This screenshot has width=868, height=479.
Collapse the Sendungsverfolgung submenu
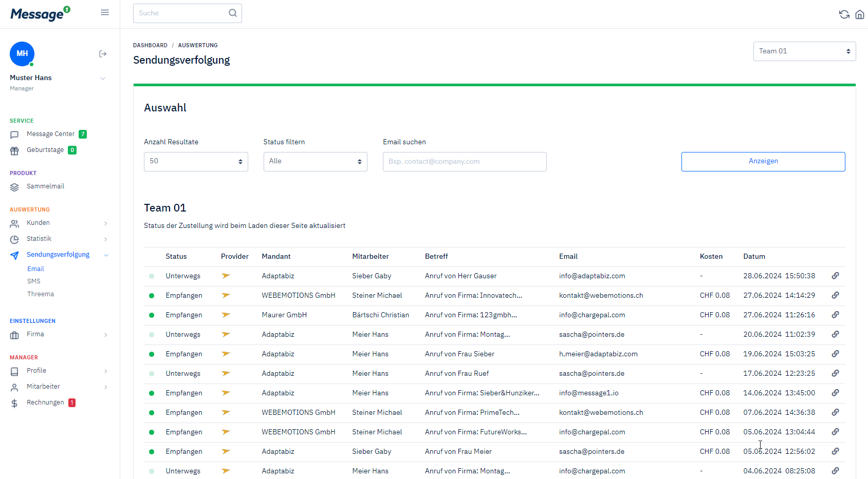tap(106, 255)
